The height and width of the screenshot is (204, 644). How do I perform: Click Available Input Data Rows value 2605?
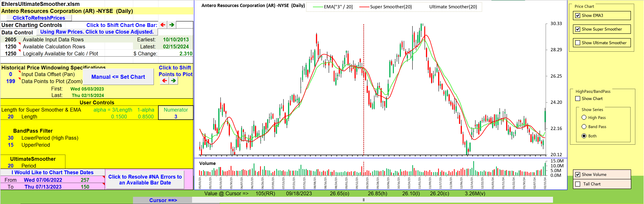coord(10,39)
